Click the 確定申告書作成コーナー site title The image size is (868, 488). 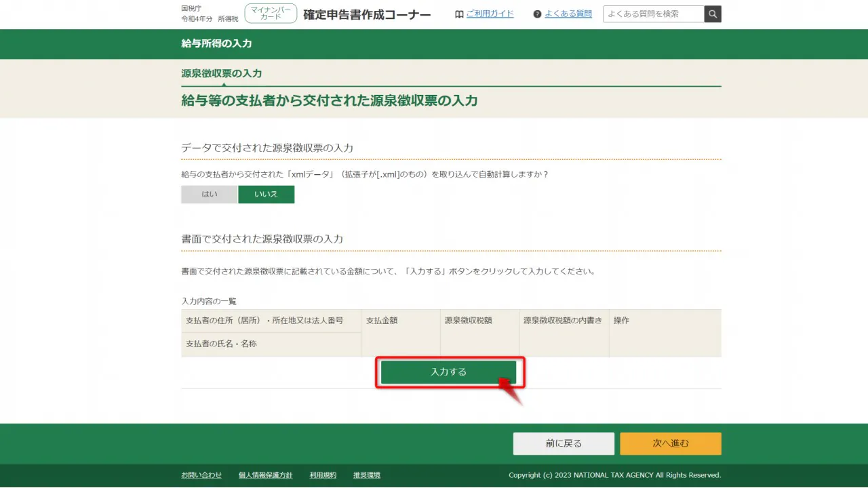point(367,14)
